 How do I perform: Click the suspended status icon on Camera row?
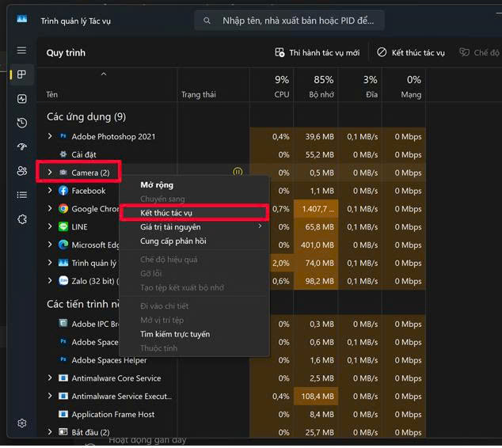pyautogui.click(x=238, y=172)
